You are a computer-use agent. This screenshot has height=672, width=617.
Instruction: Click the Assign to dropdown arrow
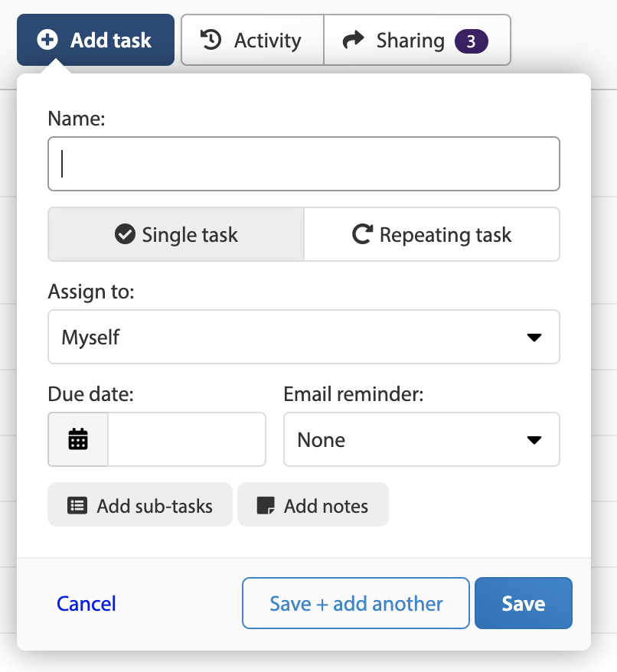534,338
